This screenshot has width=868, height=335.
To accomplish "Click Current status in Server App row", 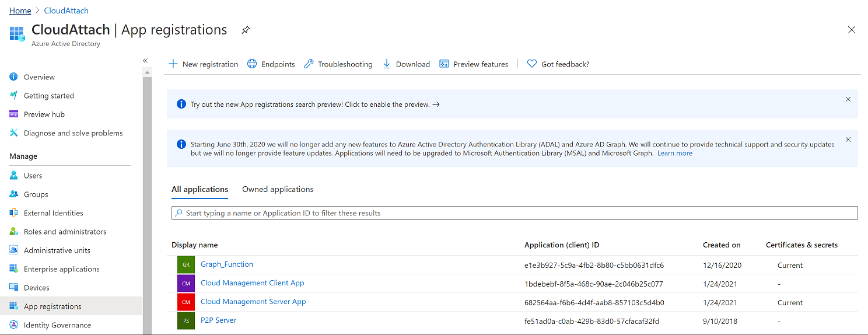I will tap(790, 303).
